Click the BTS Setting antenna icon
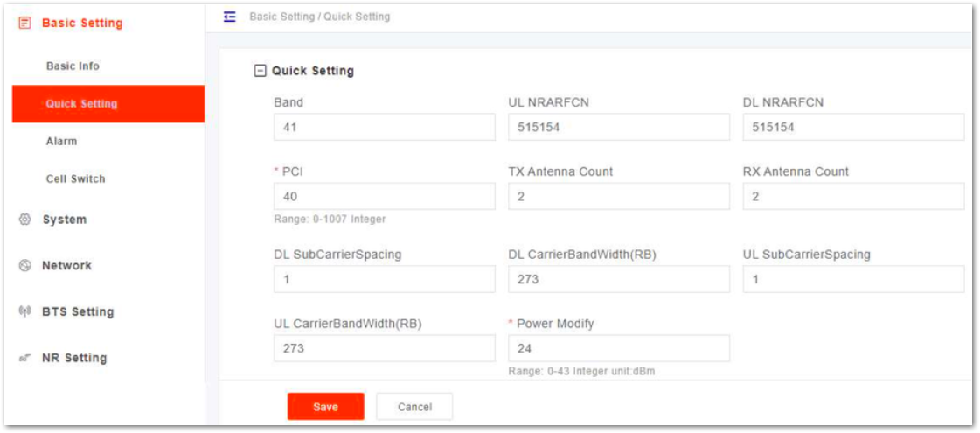 pyautogui.click(x=25, y=311)
